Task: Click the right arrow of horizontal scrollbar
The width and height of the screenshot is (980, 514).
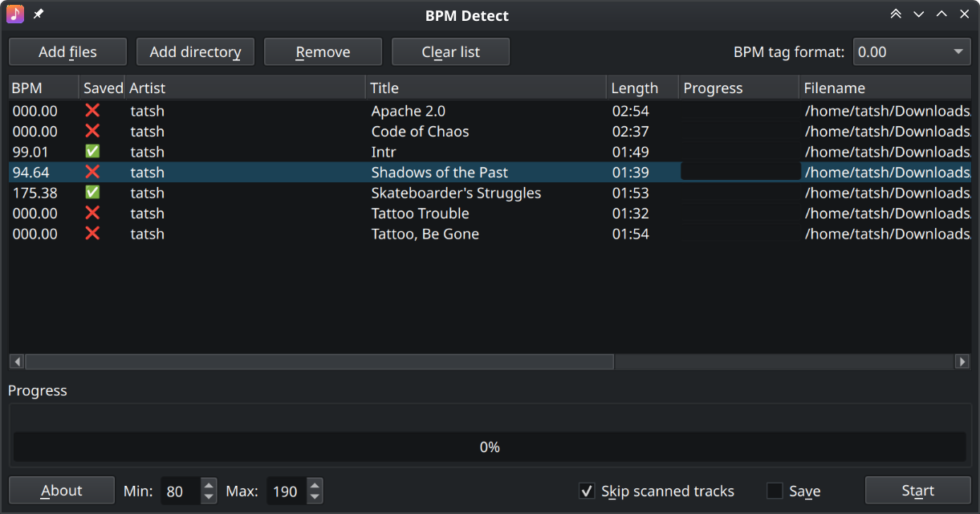Action: pos(962,362)
